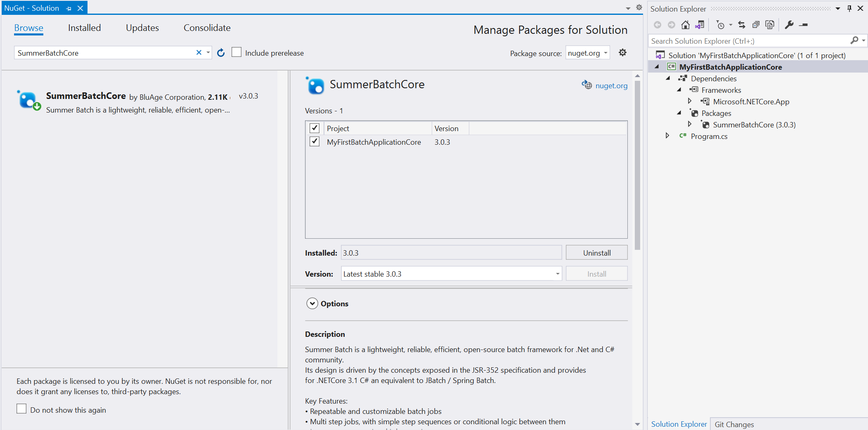The height and width of the screenshot is (430, 868).
Task: Click the SummerBatchCore package icon in results list
Action: (x=28, y=100)
